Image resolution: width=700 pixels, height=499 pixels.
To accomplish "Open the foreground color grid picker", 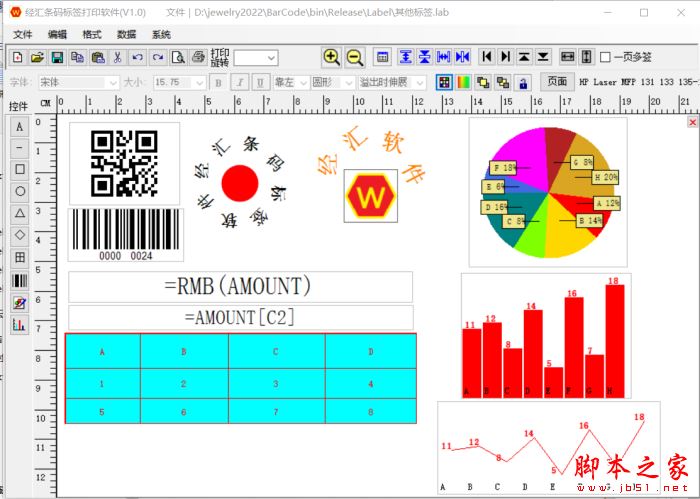I will click(444, 82).
